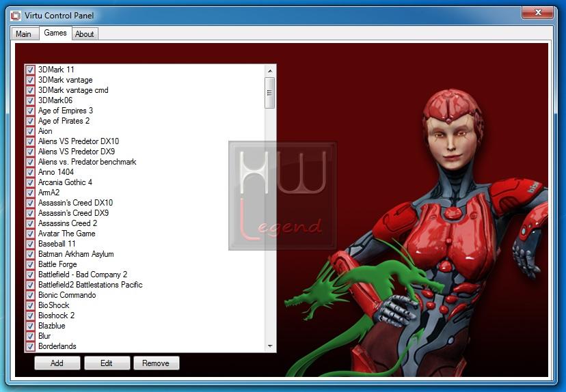The height and width of the screenshot is (392, 566).
Task: Click the games list scroll down arrow
Action: pyautogui.click(x=269, y=346)
